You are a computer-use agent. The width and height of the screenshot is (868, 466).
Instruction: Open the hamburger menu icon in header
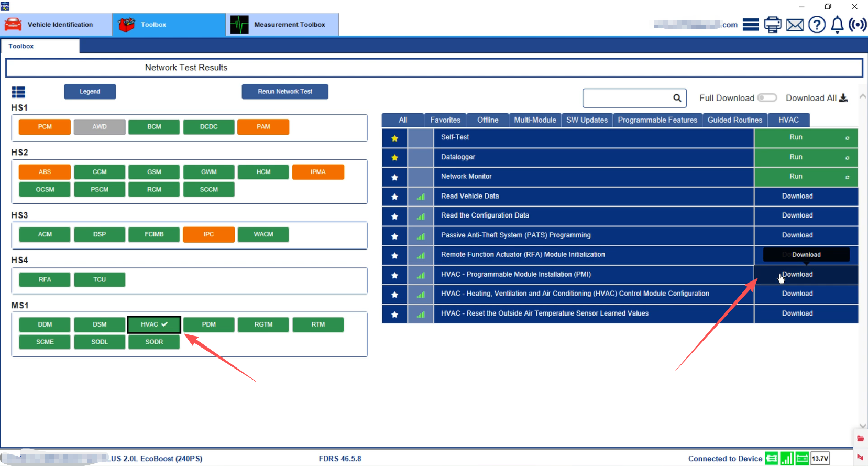coord(751,25)
